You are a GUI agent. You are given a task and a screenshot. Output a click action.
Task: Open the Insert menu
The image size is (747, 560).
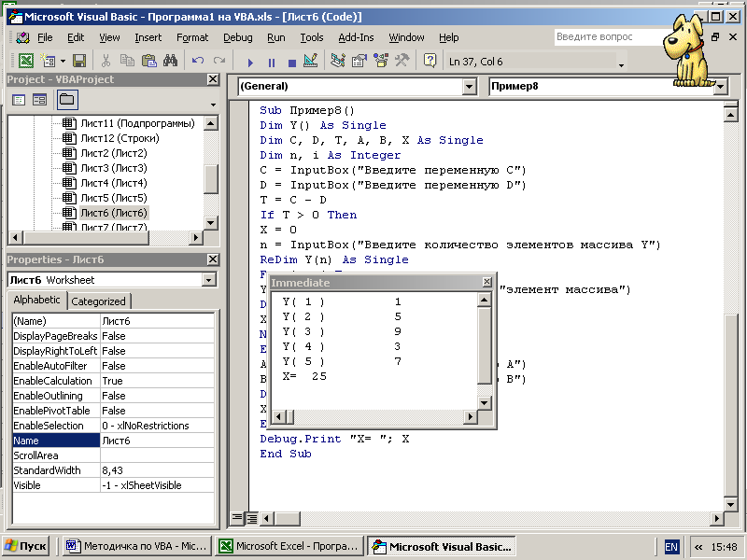coord(148,37)
